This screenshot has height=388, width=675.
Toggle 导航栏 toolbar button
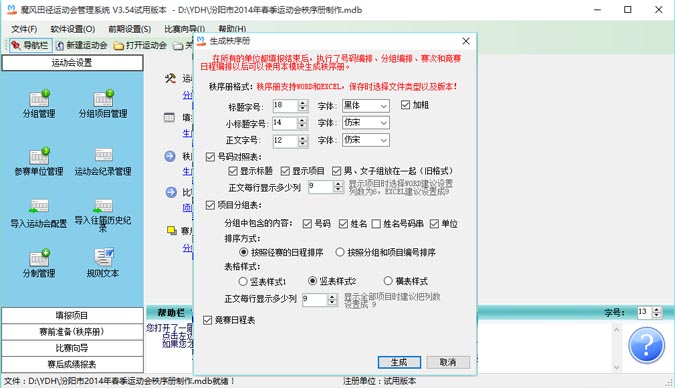[31, 45]
